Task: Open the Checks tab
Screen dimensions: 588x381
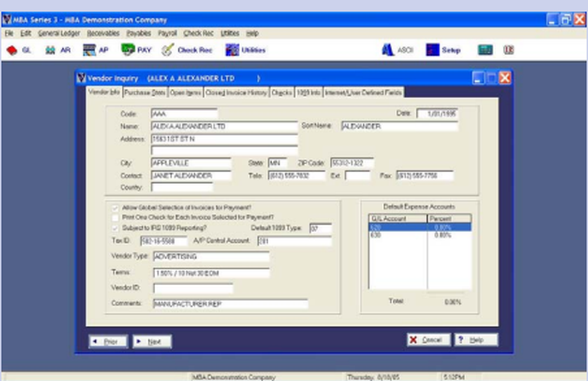Action: click(282, 92)
